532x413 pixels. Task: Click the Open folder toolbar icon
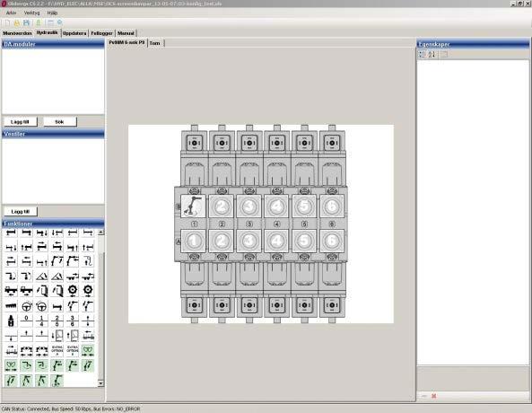click(17, 22)
